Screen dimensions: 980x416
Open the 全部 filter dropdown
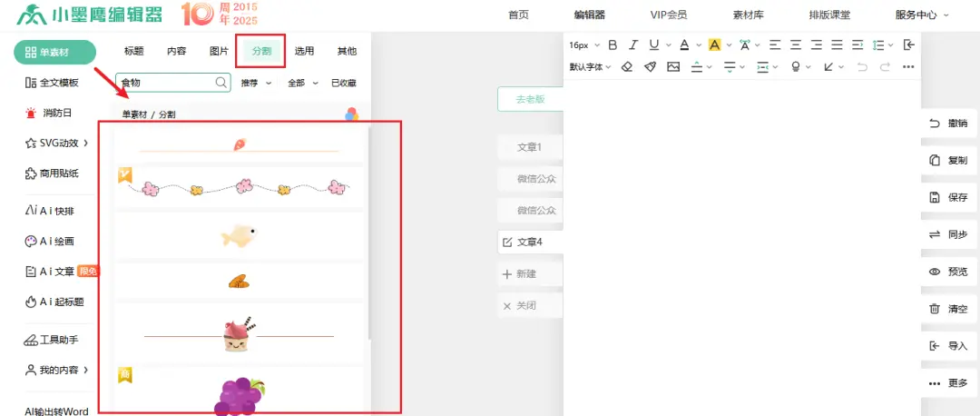302,83
